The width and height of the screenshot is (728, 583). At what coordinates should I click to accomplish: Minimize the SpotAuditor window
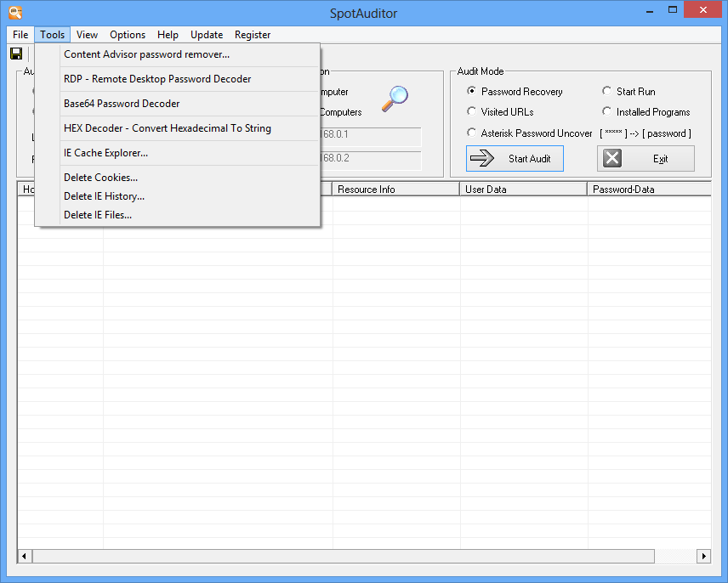(650, 10)
